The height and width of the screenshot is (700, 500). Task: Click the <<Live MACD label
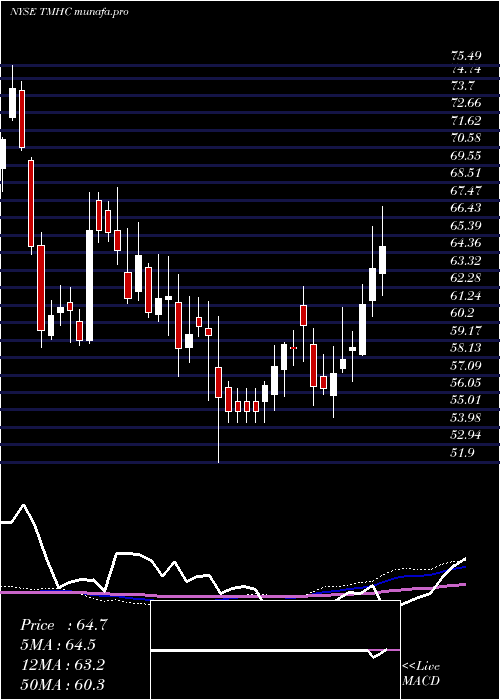point(421,674)
